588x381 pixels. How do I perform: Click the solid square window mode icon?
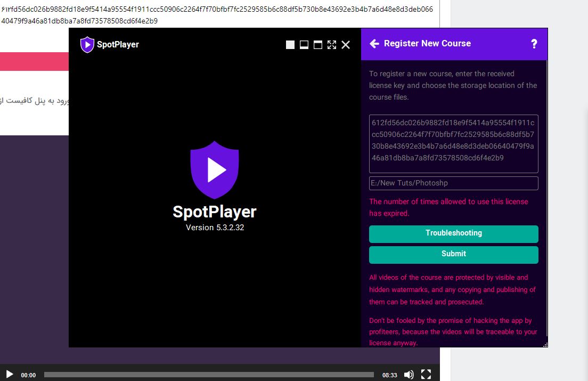[290, 45]
